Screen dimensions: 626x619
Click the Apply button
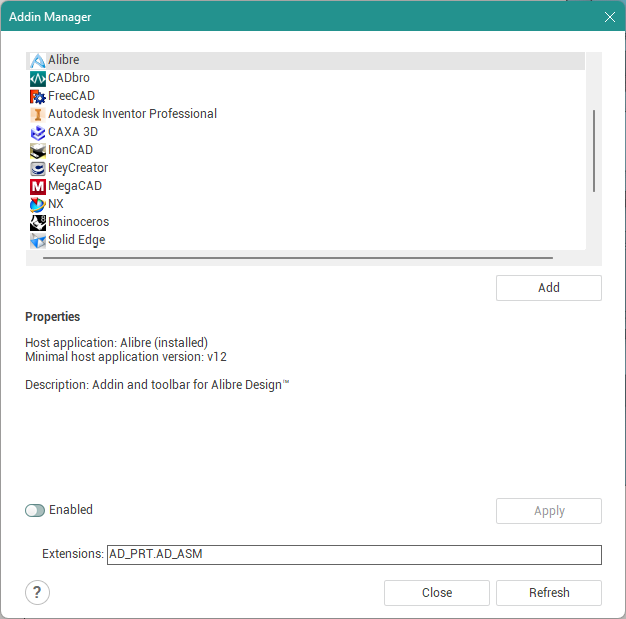549,511
